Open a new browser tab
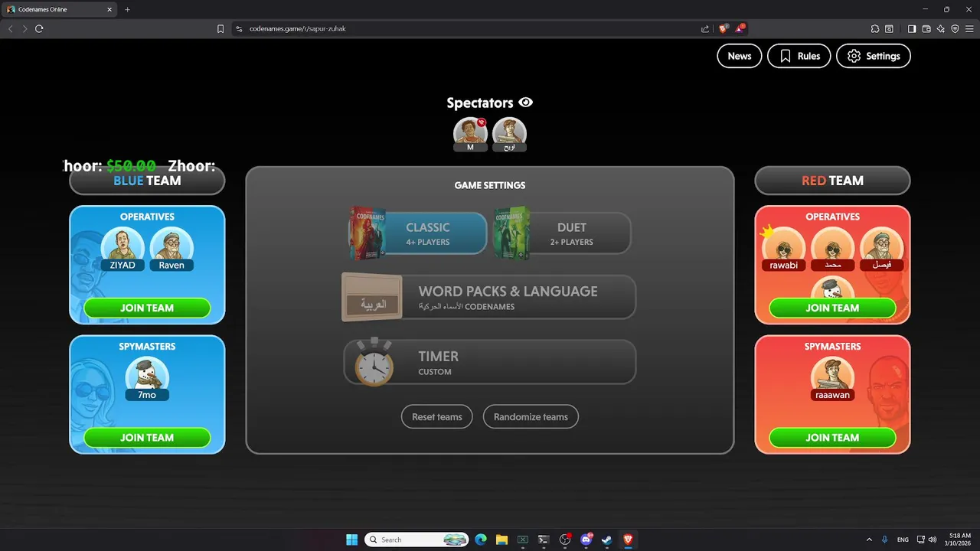This screenshot has height=551, width=980. (x=127, y=10)
